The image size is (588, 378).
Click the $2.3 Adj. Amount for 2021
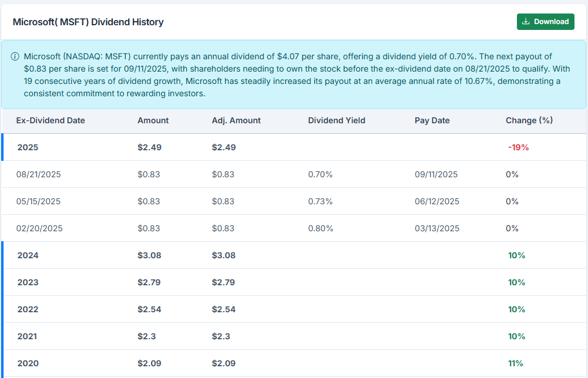pos(221,336)
